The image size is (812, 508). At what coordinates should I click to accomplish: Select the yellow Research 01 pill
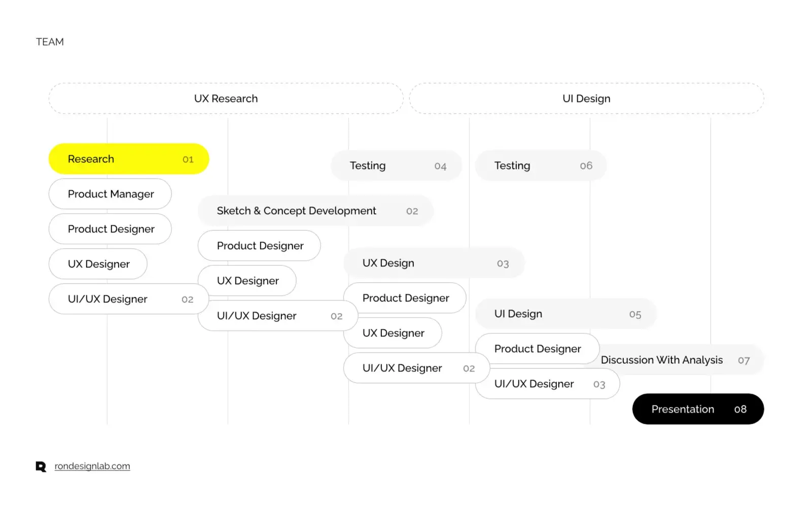click(129, 159)
